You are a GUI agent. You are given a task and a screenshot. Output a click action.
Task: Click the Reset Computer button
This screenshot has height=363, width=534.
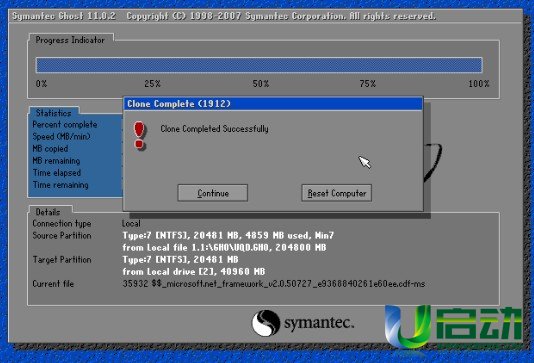336,193
